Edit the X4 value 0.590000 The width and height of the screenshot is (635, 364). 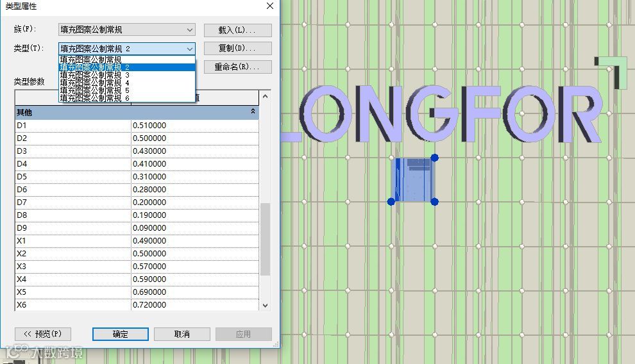(x=195, y=279)
